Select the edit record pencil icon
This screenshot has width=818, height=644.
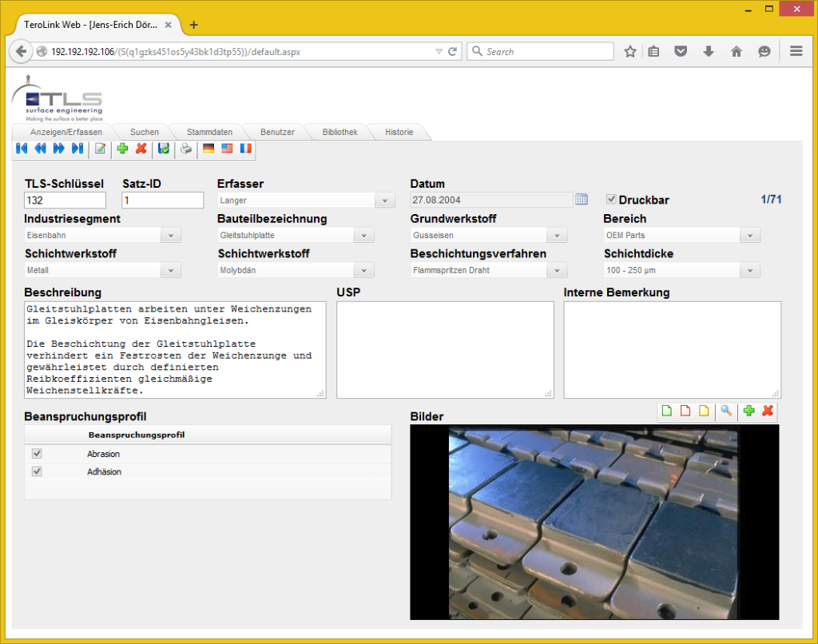pos(98,148)
